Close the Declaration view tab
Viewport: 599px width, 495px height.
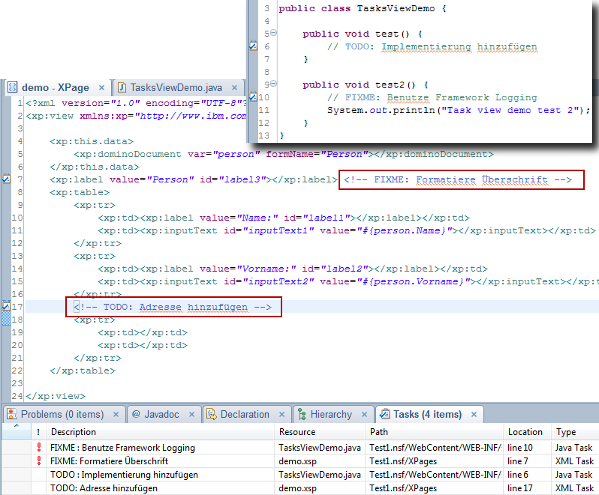282,414
